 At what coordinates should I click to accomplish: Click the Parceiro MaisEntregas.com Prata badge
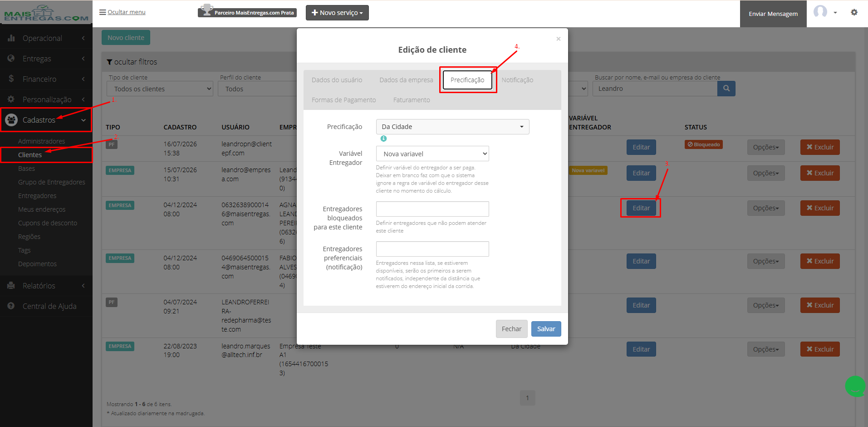click(247, 12)
